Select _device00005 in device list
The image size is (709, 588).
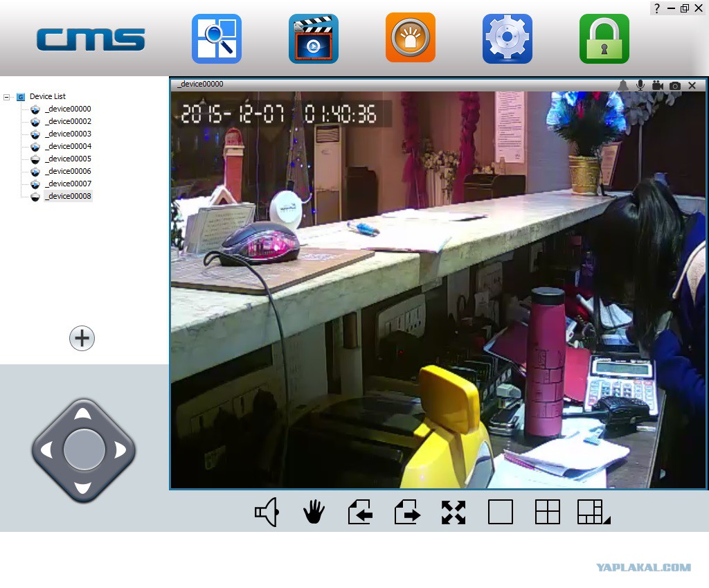point(69,159)
